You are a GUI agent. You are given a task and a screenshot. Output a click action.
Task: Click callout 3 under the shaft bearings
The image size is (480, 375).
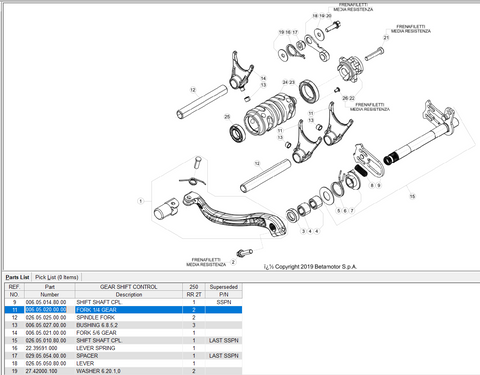click(x=303, y=231)
